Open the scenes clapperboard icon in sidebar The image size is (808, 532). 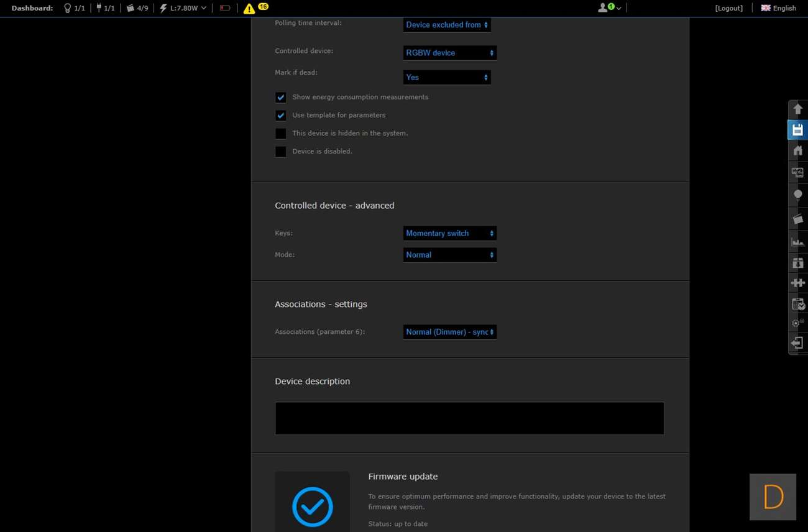tap(797, 219)
